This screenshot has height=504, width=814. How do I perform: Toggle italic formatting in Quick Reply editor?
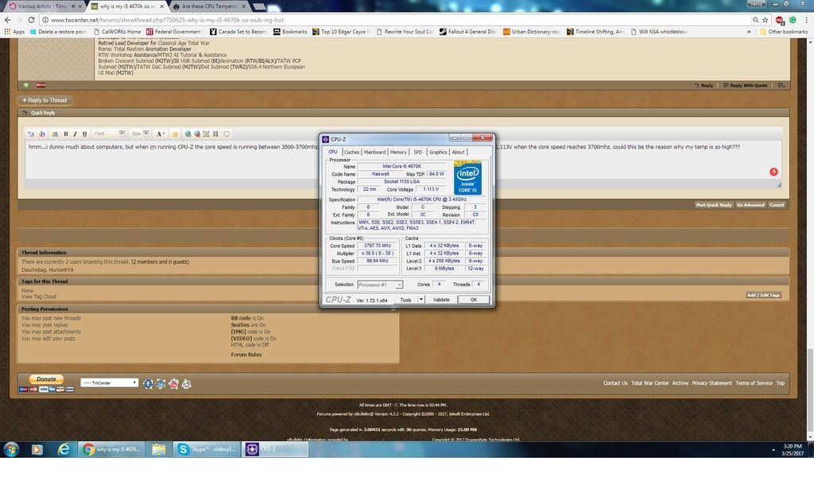pyautogui.click(x=75, y=134)
